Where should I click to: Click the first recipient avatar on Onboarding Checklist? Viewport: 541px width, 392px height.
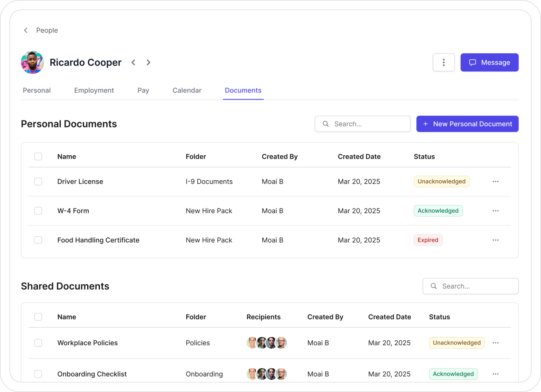pyautogui.click(x=252, y=374)
